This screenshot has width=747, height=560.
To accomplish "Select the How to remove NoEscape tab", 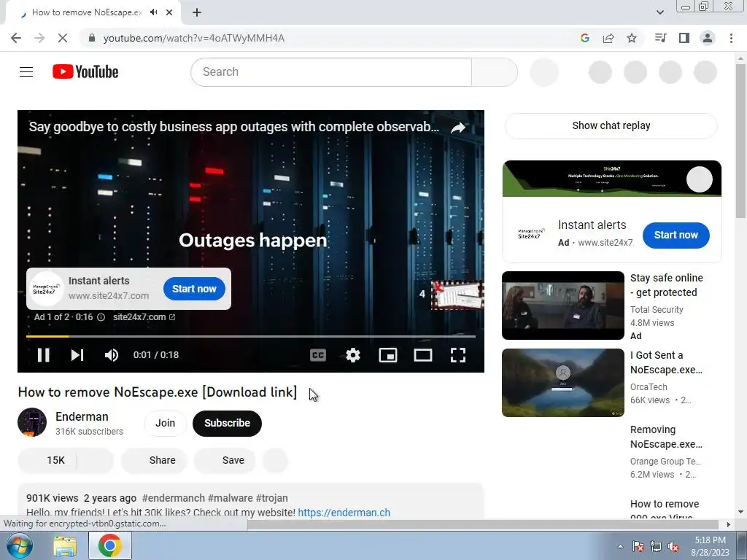I will (86, 12).
